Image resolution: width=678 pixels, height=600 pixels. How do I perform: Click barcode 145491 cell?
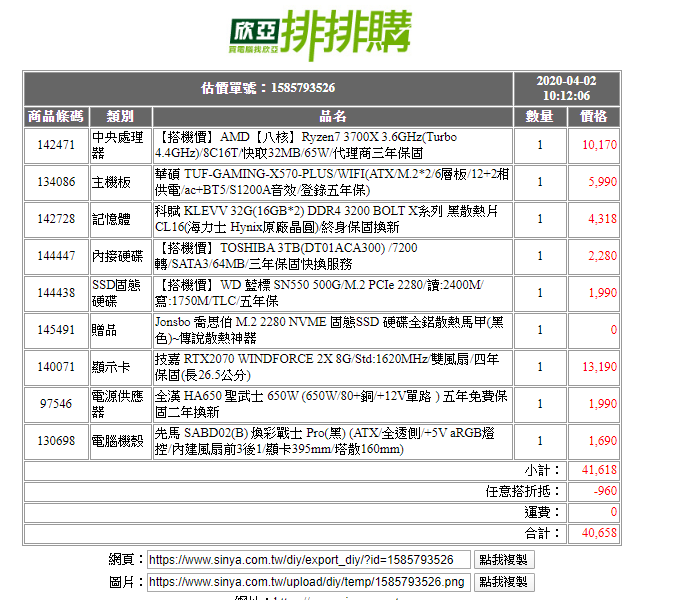click(x=56, y=330)
